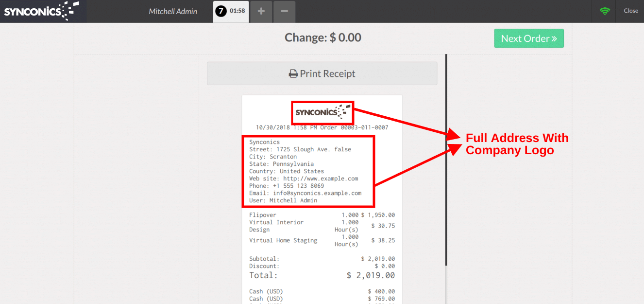Add a new order with the plus button

261,11
